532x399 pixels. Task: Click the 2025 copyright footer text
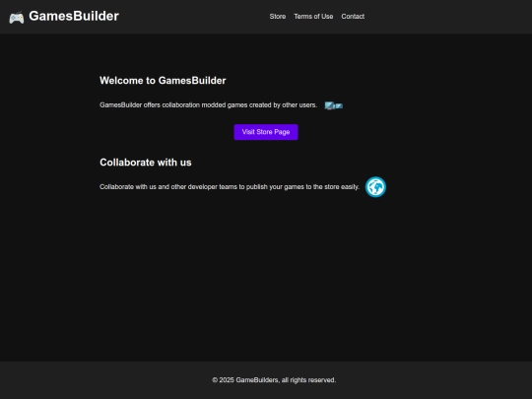tap(274, 380)
